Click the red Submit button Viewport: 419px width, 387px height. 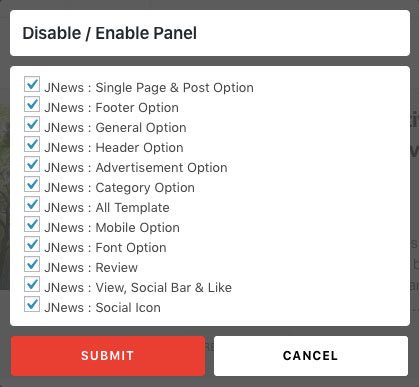(x=108, y=356)
